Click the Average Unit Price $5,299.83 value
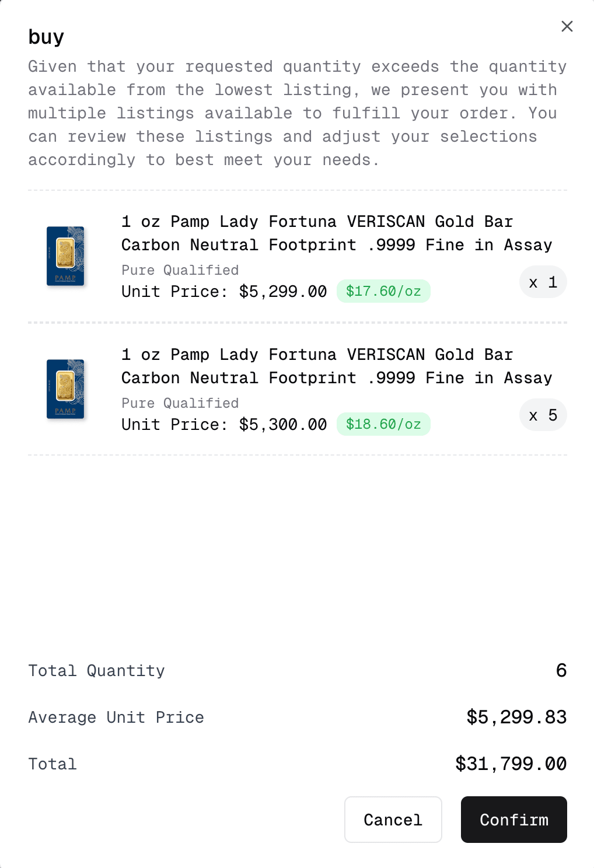 click(516, 717)
